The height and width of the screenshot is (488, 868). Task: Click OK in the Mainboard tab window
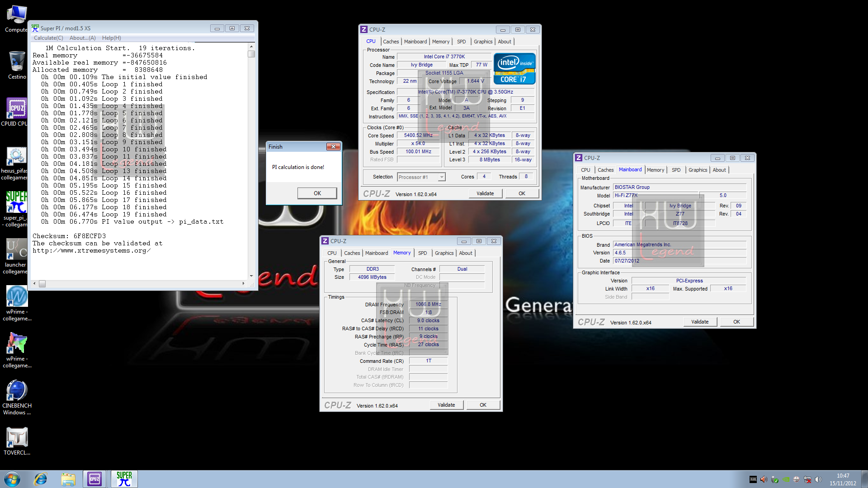pyautogui.click(x=736, y=322)
